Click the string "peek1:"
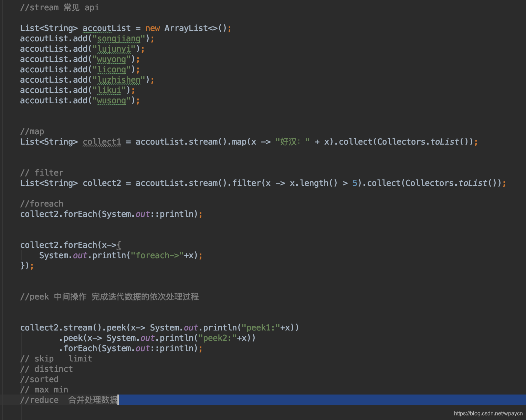 tap(261, 328)
